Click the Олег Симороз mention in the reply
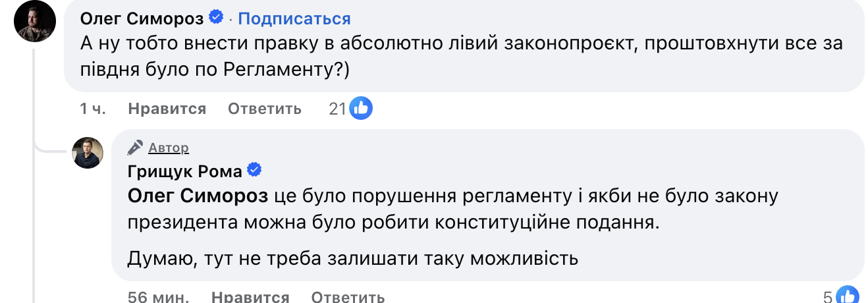Screen dimensions: 868x303 pyautogui.click(x=198, y=196)
